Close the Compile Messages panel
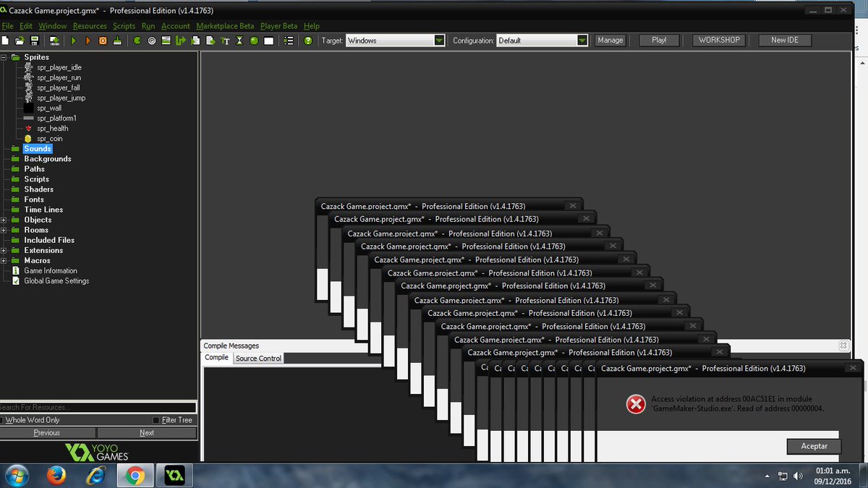 point(843,346)
